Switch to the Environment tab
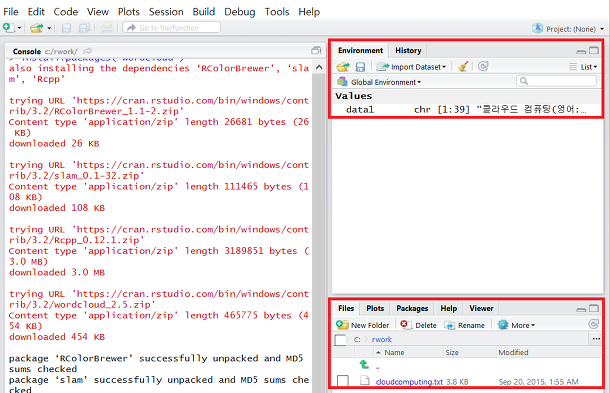This screenshot has width=610, height=393. 360,51
